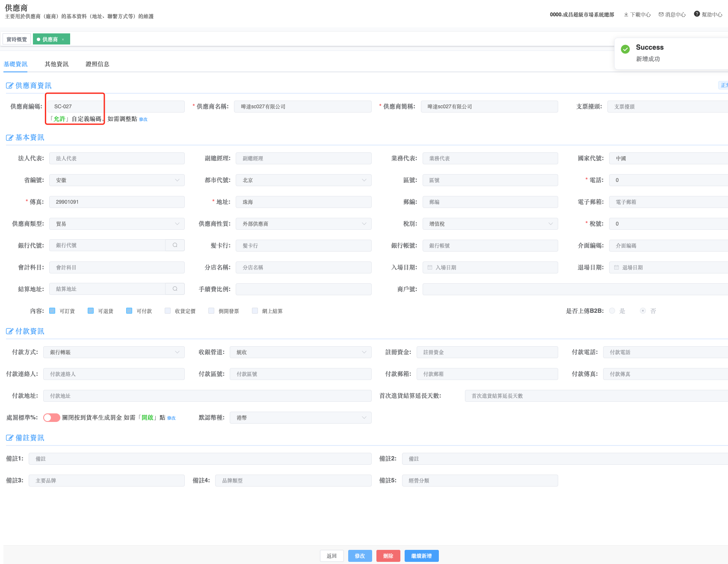This screenshot has height=564, width=728.
Task: Click the 返回 button
Action: (x=332, y=556)
